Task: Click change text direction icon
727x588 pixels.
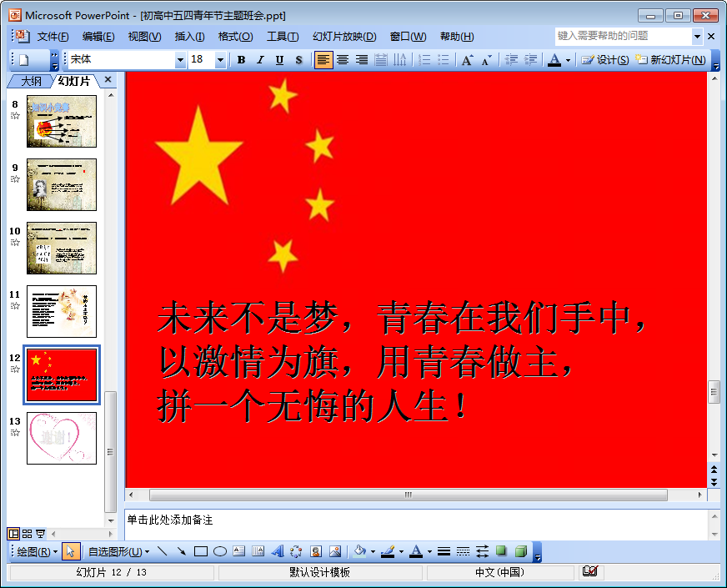Action: pyautogui.click(x=399, y=60)
